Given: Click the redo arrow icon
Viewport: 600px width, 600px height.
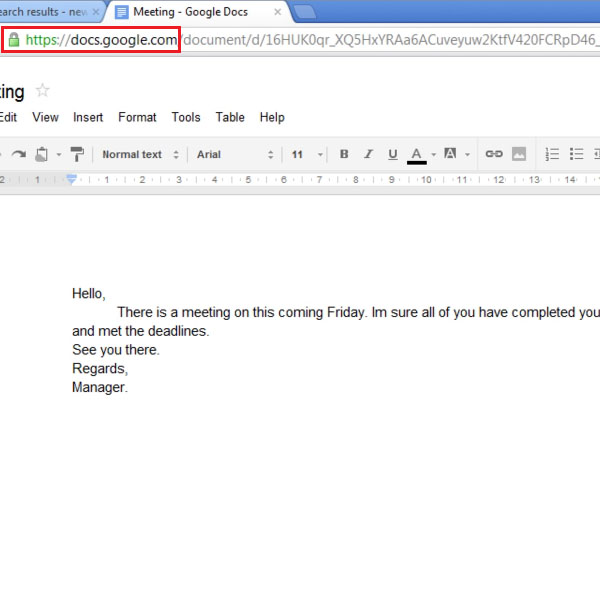Looking at the screenshot, I should point(18,154).
